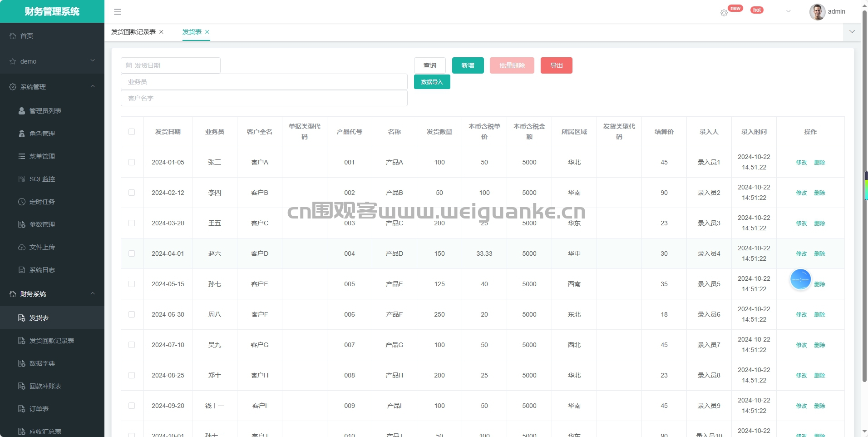This screenshot has height=437, width=868.
Task: Check the select-all header checkbox
Action: click(132, 132)
